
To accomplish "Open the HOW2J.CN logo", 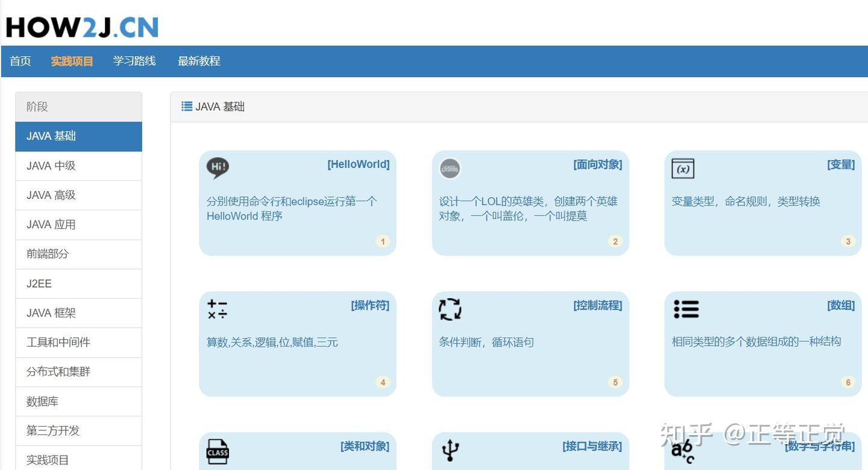I will pyautogui.click(x=81, y=25).
